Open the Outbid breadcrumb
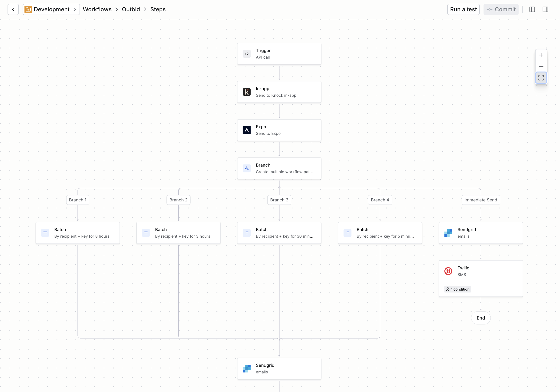Image resolution: width=560 pixels, height=392 pixels. [x=131, y=9]
